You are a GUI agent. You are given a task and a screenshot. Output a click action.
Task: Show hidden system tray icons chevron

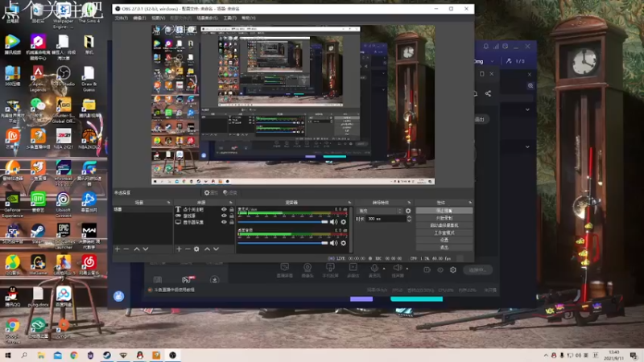pyautogui.click(x=546, y=355)
